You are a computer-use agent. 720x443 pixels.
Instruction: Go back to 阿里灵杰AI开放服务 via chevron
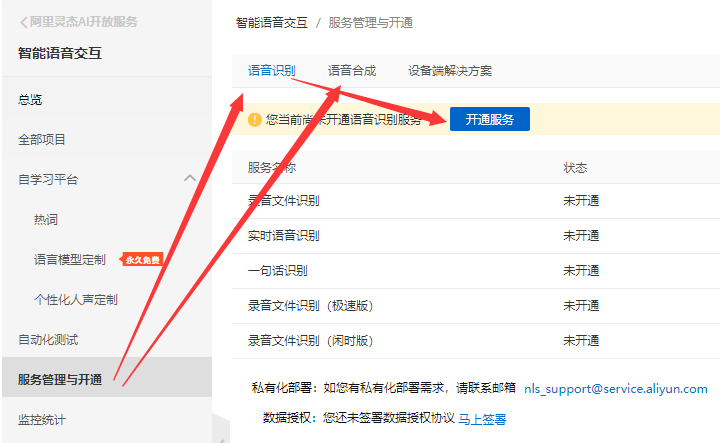pos(24,22)
